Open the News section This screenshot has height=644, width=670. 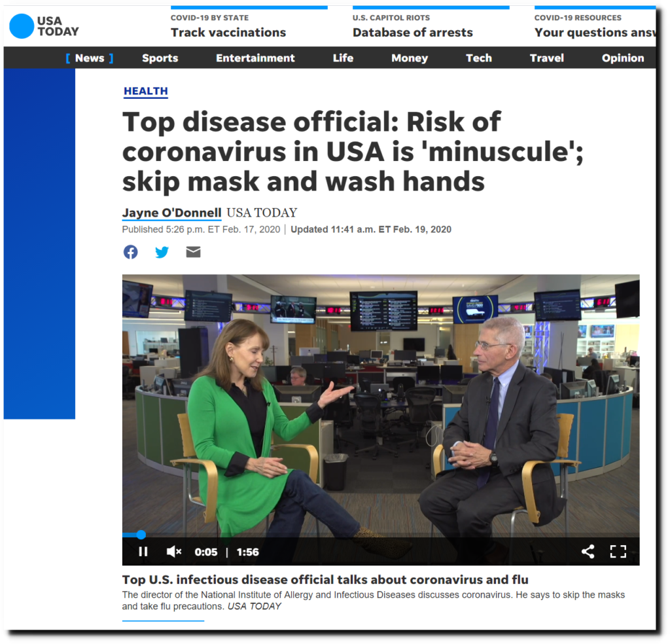tap(90, 58)
